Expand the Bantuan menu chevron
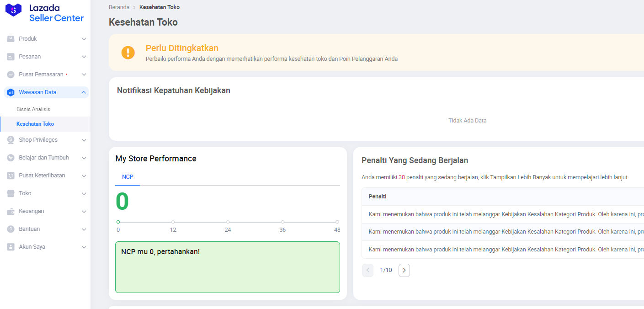Screen dimensions: 644x309 point(84,229)
